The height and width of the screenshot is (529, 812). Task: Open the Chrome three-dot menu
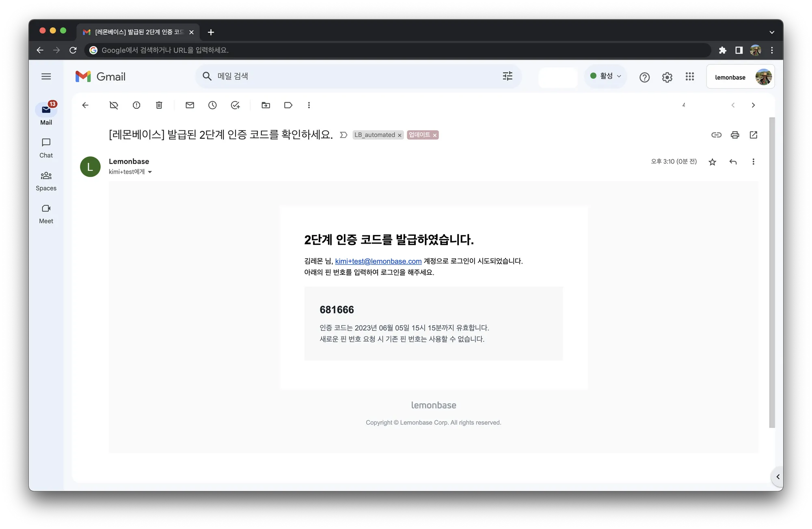click(x=772, y=50)
